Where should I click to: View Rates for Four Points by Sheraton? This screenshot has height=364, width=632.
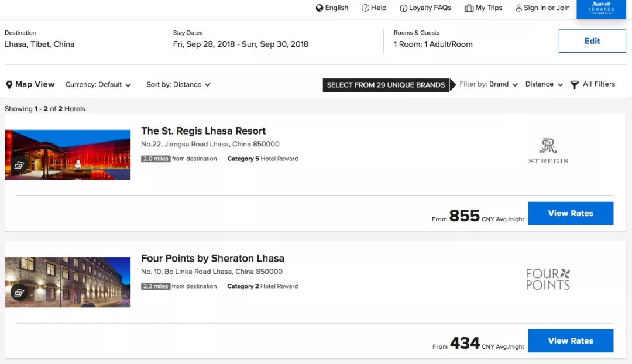(571, 341)
